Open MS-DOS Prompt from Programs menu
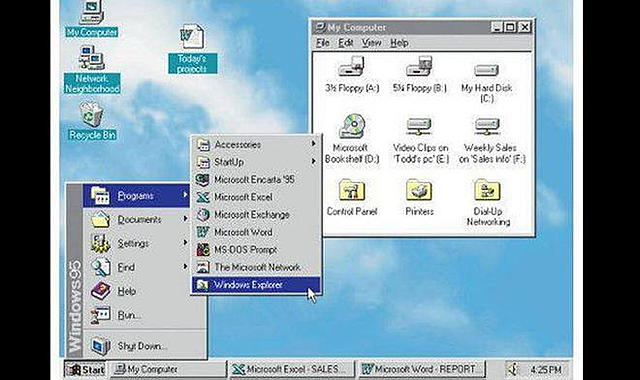Image resolution: width=640 pixels, height=380 pixels. pyautogui.click(x=256, y=250)
